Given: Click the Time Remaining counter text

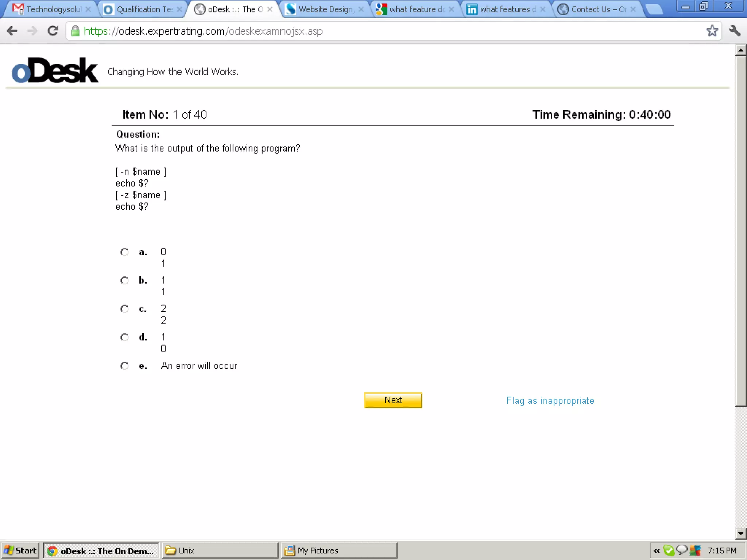Looking at the screenshot, I should [x=601, y=114].
